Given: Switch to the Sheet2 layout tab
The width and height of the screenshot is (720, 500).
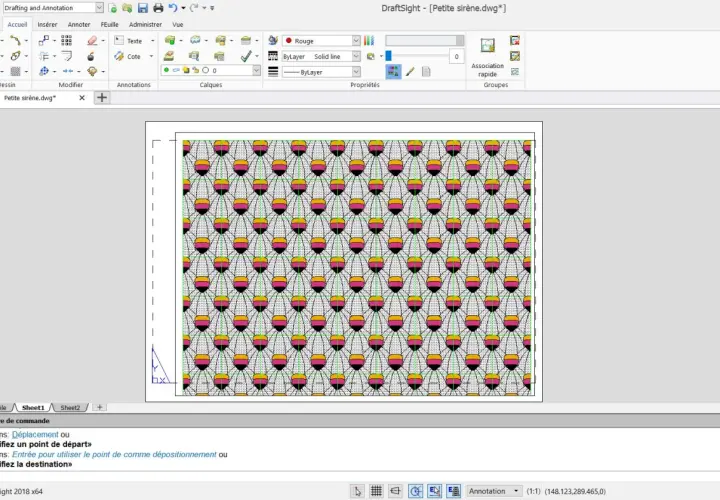Looking at the screenshot, I should tap(70, 407).
